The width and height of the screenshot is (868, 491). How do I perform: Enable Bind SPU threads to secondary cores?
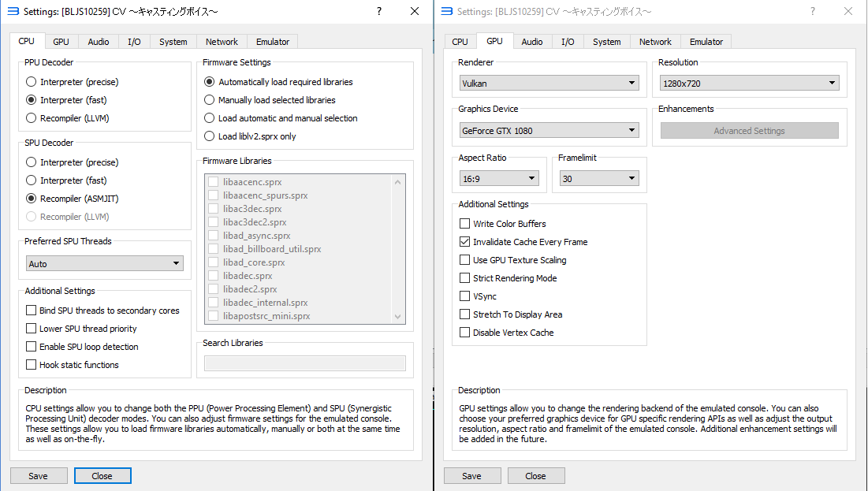pos(32,311)
